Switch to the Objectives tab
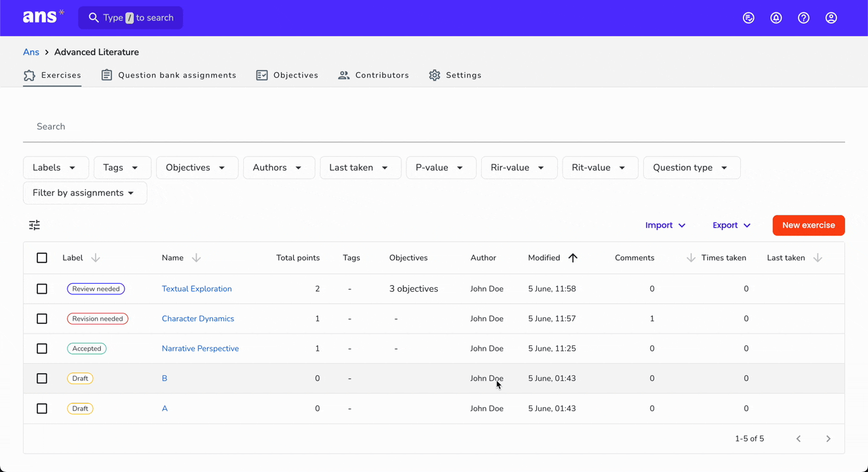The width and height of the screenshot is (868, 472). tap(287, 75)
